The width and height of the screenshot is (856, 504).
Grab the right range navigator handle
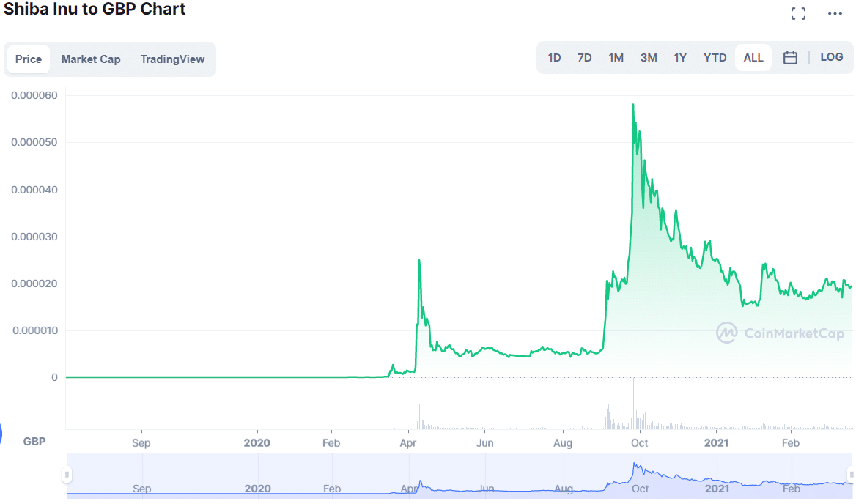pos(851,475)
